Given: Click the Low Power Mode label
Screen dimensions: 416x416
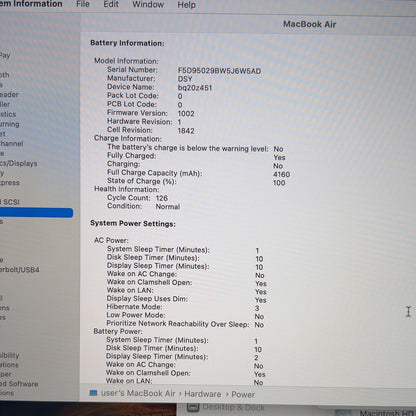Looking at the screenshot, I should [x=136, y=315].
